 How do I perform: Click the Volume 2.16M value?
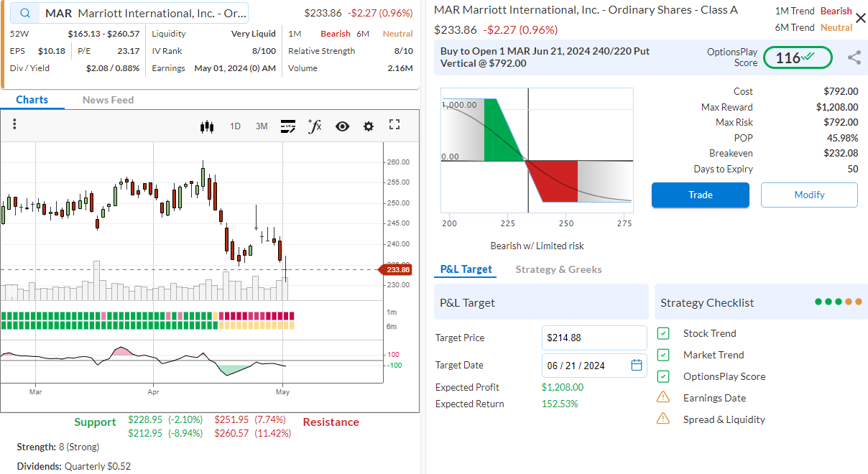(x=400, y=68)
